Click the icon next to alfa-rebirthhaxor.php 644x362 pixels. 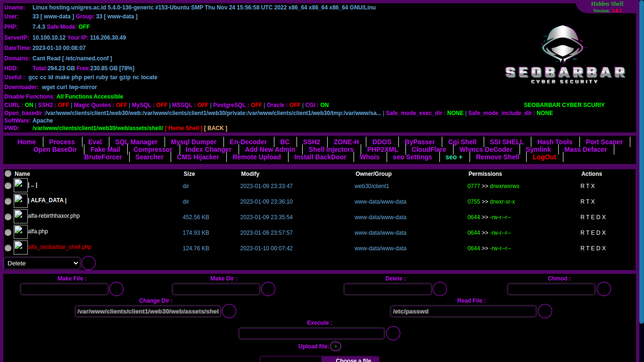point(21,216)
